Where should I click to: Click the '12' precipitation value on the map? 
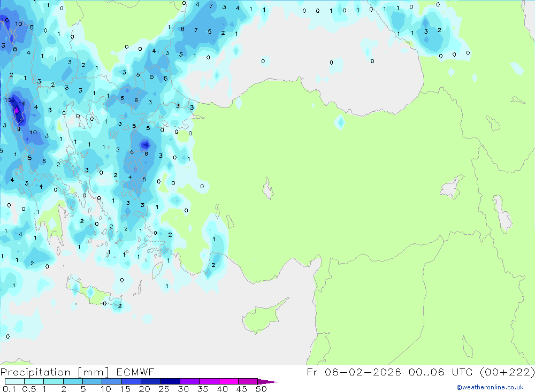click(8, 100)
